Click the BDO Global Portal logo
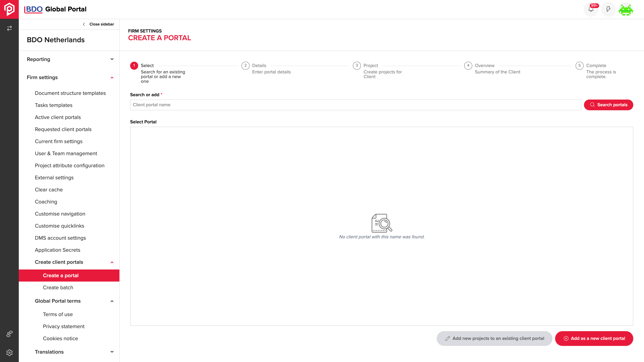Image resolution: width=644 pixels, height=362 pixels. [x=55, y=9]
